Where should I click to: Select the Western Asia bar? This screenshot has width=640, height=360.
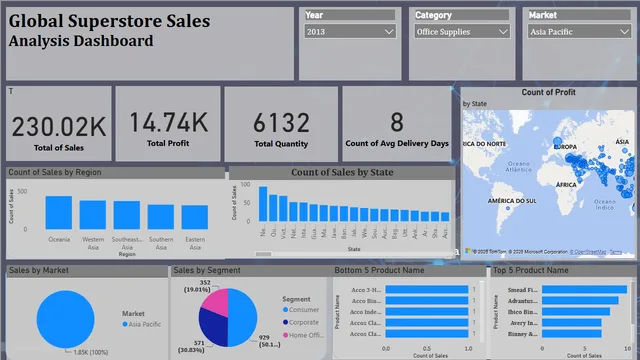point(93,215)
